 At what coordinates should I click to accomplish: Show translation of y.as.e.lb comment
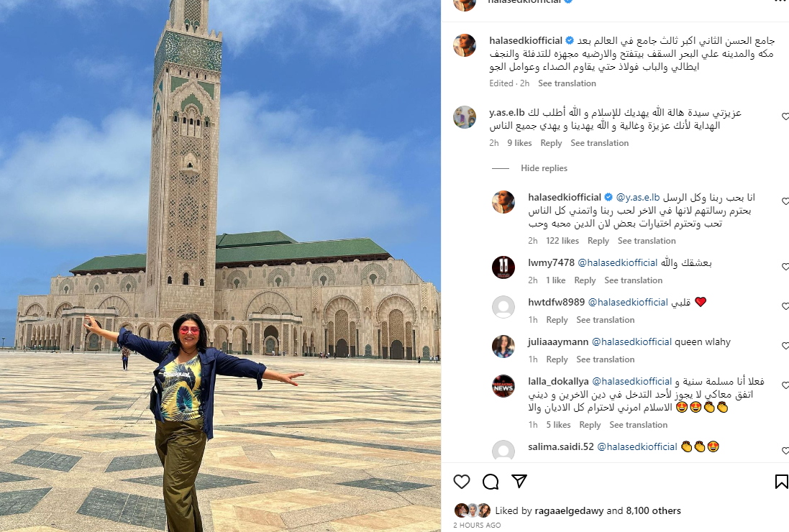click(600, 143)
